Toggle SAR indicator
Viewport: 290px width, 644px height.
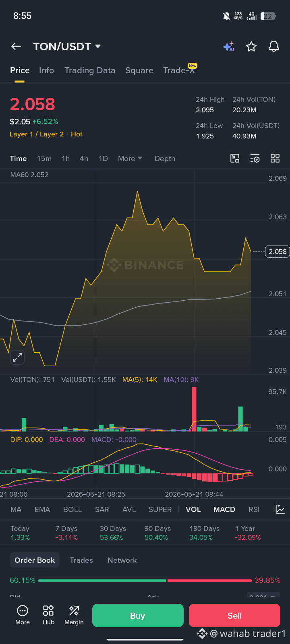[102, 510]
